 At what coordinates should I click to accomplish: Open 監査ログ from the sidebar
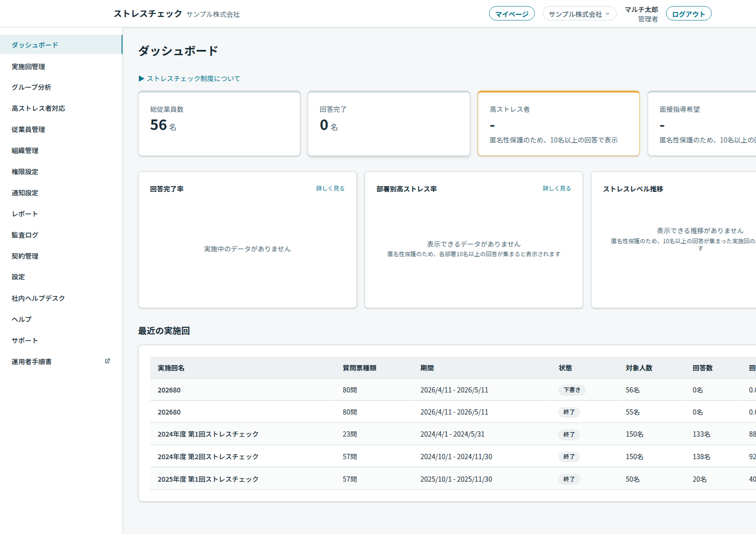(x=61, y=235)
